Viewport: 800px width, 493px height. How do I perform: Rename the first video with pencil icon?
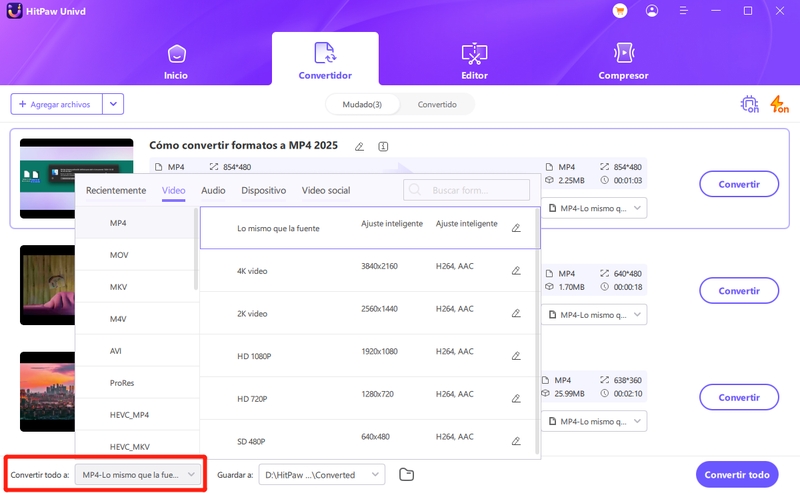click(x=359, y=147)
